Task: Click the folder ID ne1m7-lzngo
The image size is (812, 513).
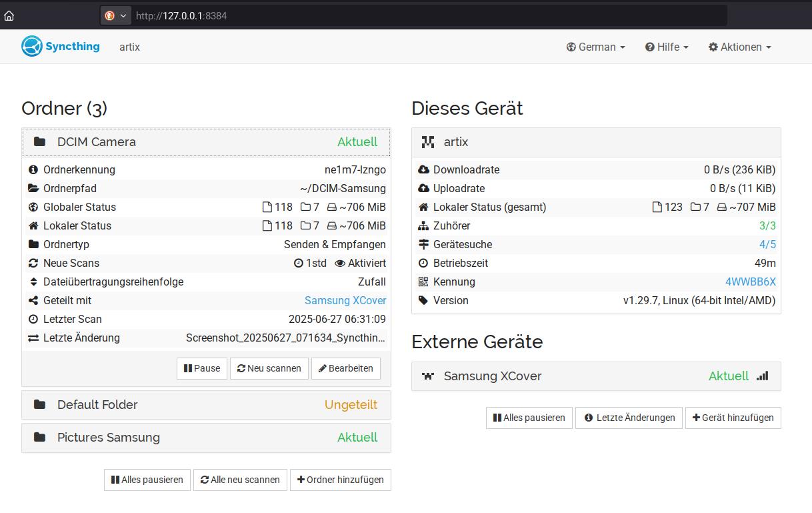Action: 355,170
